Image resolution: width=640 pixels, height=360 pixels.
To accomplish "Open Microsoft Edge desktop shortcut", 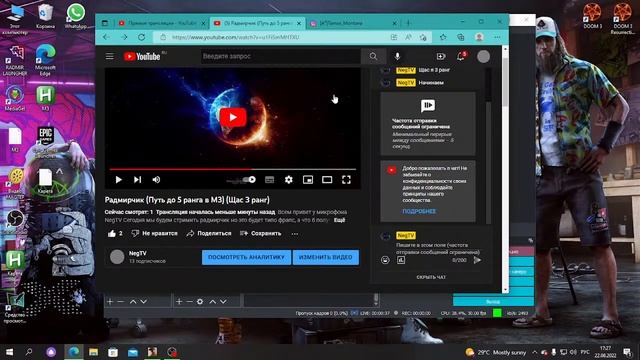I will pyautogui.click(x=45, y=60).
